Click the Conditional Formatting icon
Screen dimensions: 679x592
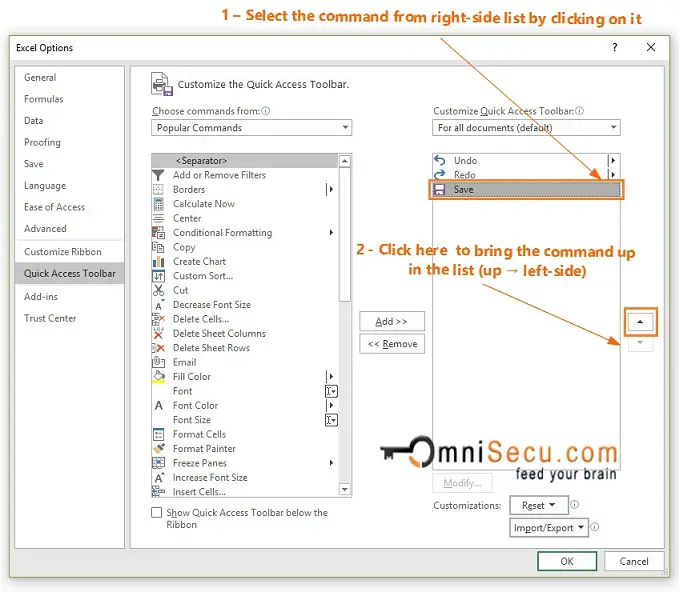pos(158,233)
